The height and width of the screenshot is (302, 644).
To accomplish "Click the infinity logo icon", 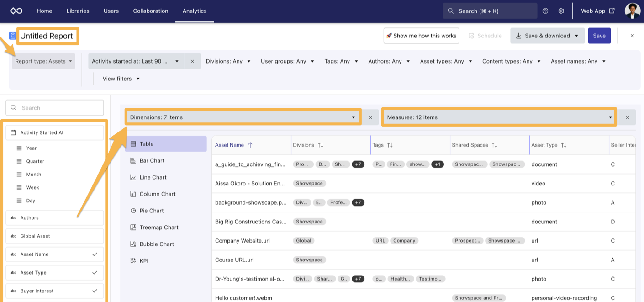I will (x=16, y=11).
